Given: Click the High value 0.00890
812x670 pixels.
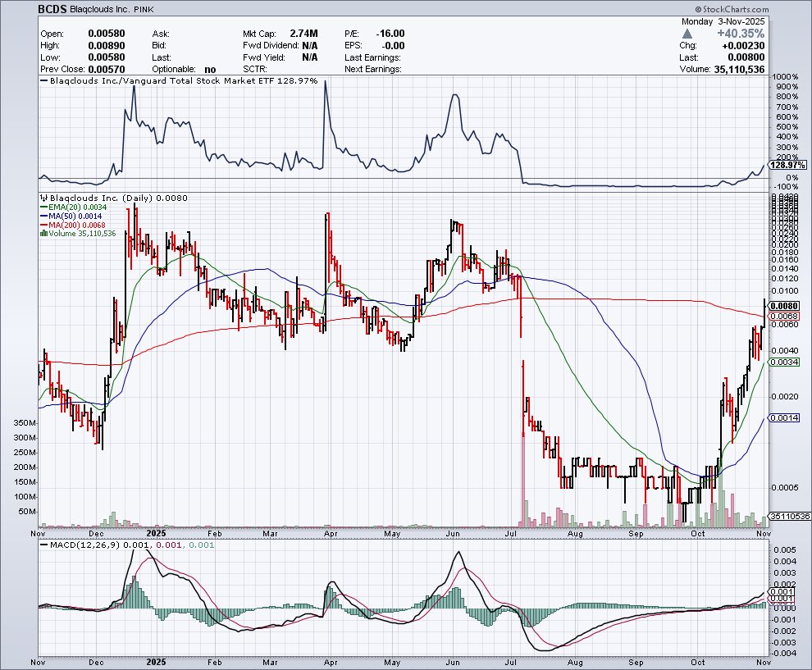Looking at the screenshot, I should (107, 46).
